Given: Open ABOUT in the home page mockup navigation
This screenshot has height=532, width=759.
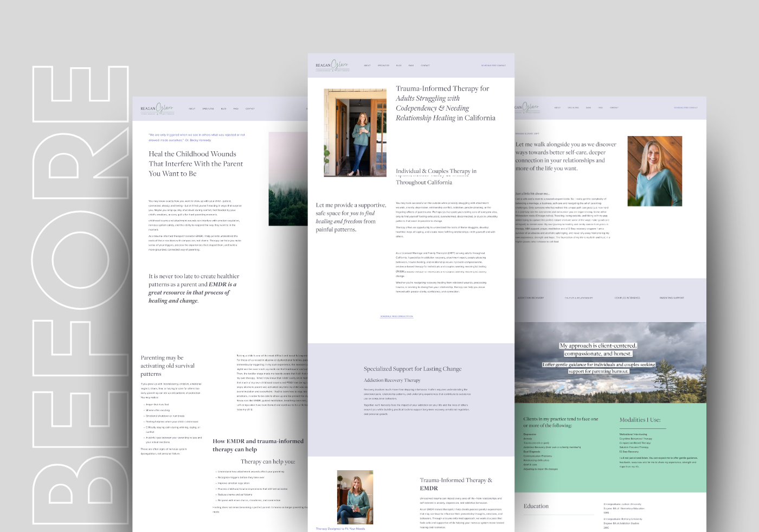Looking at the screenshot, I should (367, 66).
